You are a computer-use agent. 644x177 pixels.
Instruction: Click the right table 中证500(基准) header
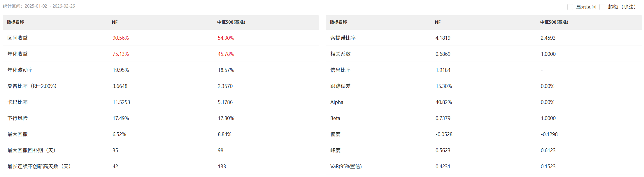tap(554, 22)
